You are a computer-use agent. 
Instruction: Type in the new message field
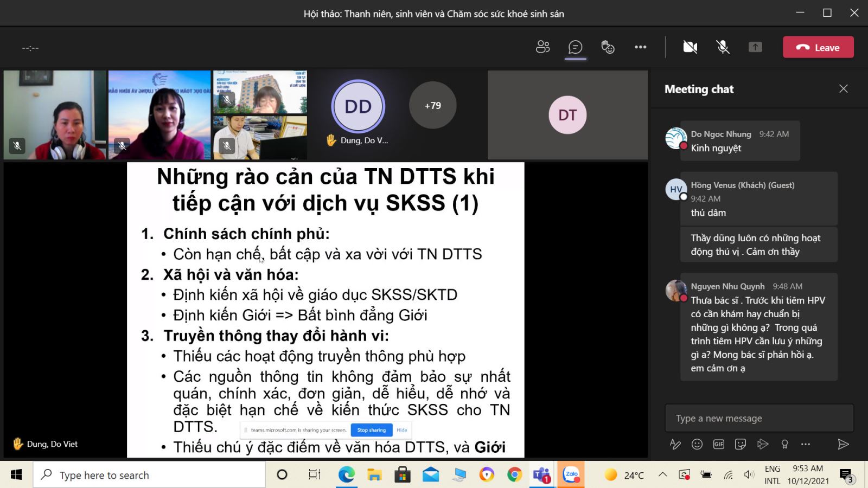coord(758,418)
